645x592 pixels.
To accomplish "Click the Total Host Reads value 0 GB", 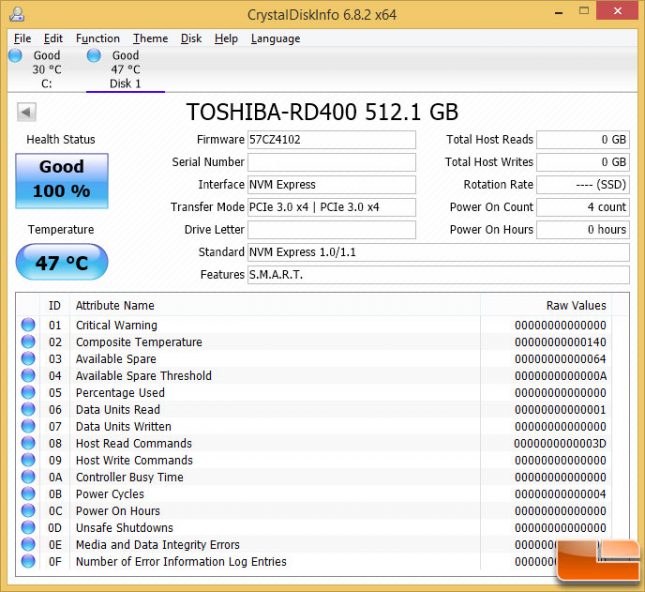I will [583, 140].
